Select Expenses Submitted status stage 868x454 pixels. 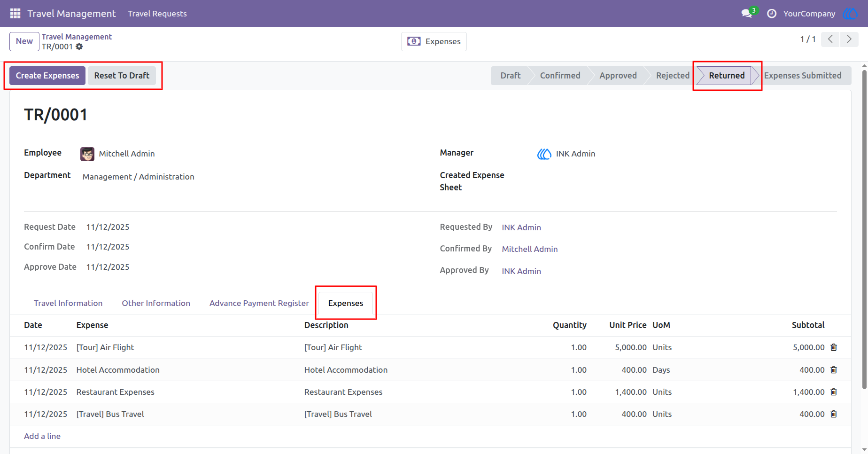click(x=803, y=76)
